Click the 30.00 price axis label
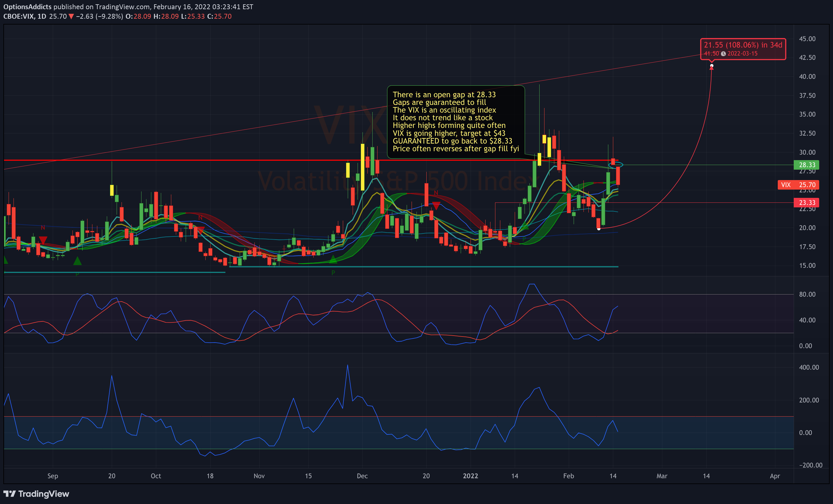 coord(807,152)
